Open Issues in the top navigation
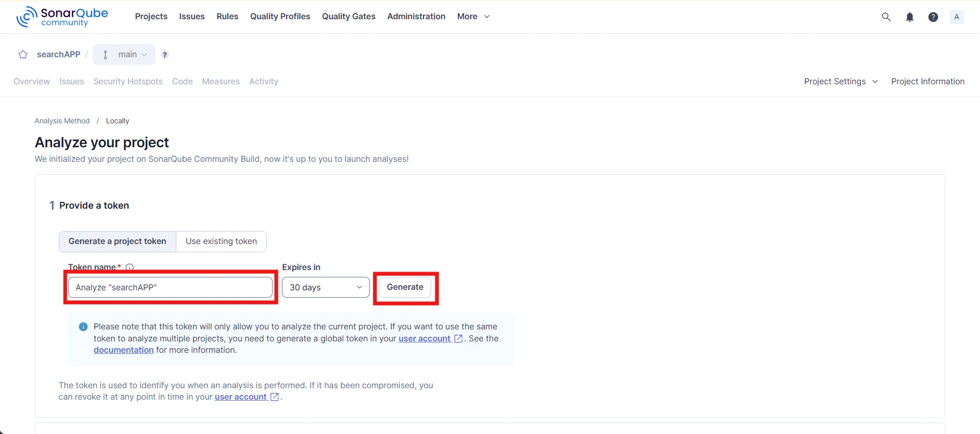Image resolution: width=980 pixels, height=434 pixels. pyautogui.click(x=192, y=17)
